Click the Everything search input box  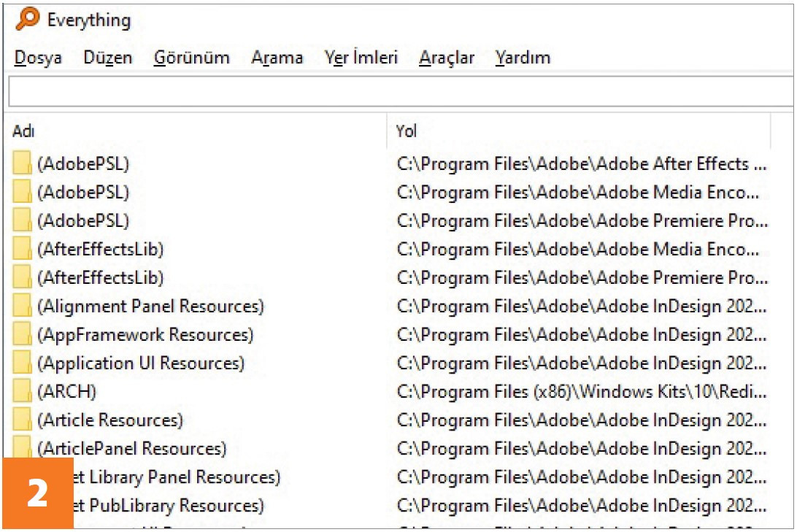[x=401, y=91]
